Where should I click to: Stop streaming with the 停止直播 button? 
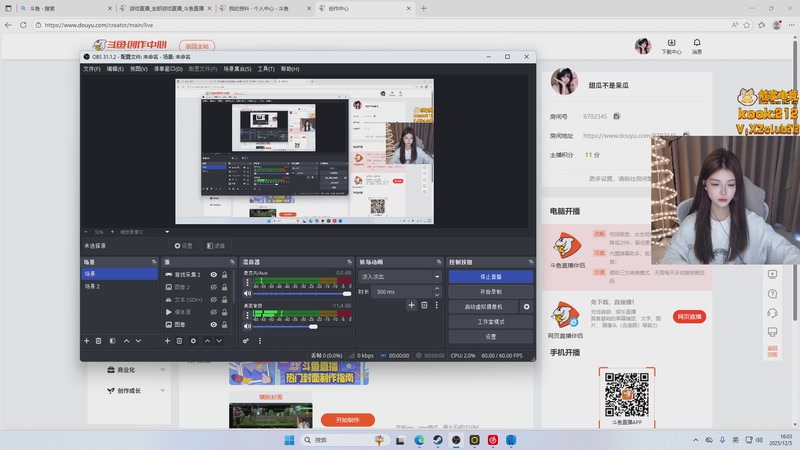pyautogui.click(x=491, y=277)
